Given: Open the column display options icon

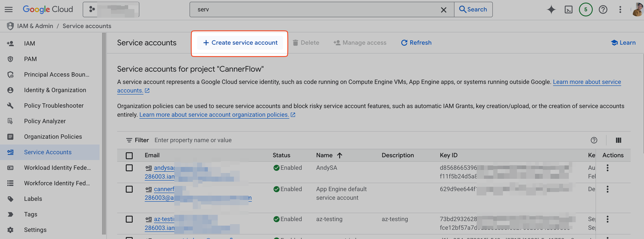Looking at the screenshot, I should 619,140.
